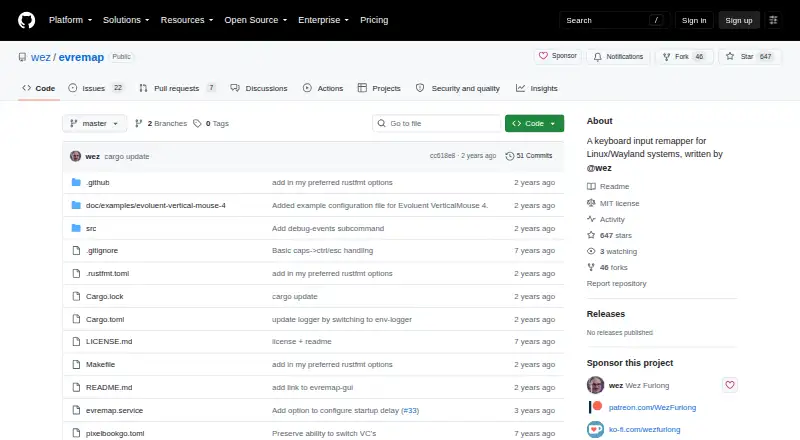The height and width of the screenshot is (440, 800).
Task: Click wez's avatar in latest commit
Action: pyautogui.click(x=76, y=156)
